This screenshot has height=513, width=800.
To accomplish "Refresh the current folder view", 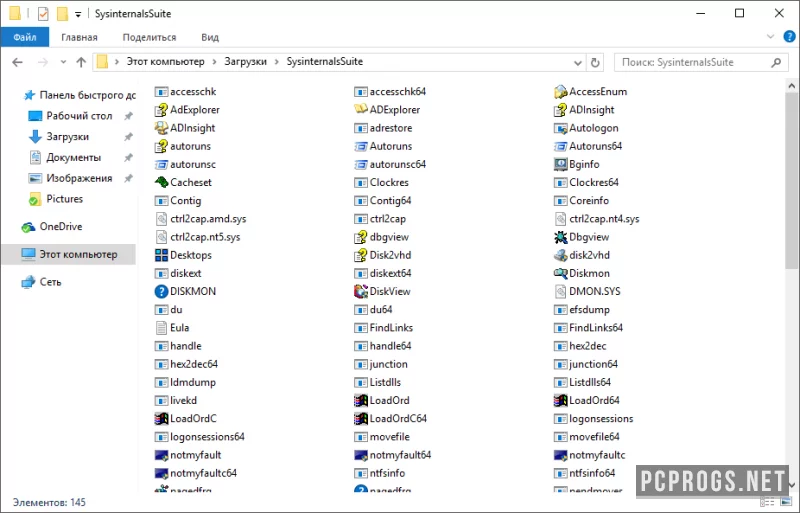I will click(595, 62).
